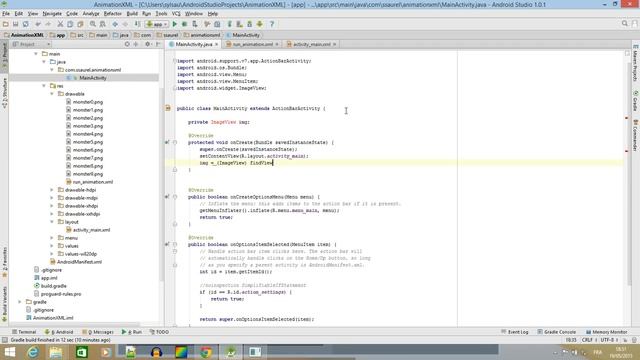Open the Memory Monitor panel
The height and width of the screenshot is (360, 640).
(x=607, y=332)
